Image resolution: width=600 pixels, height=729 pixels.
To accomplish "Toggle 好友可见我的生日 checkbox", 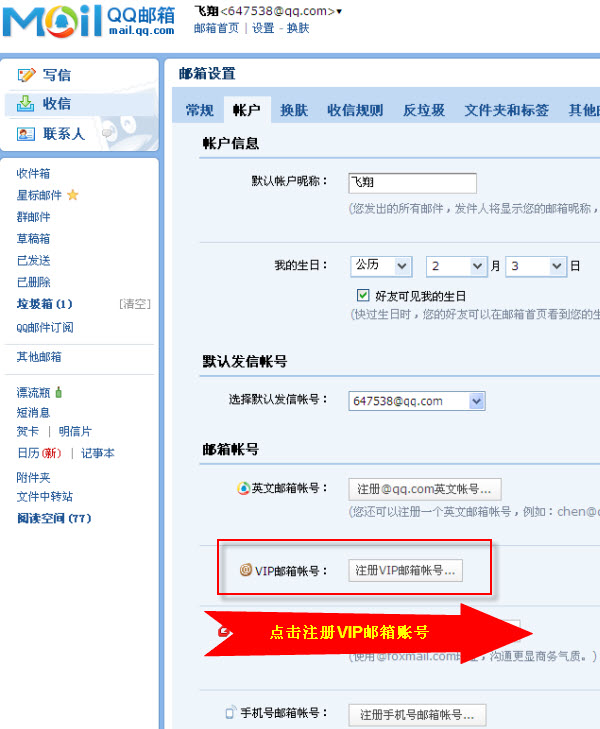I will 363,295.
